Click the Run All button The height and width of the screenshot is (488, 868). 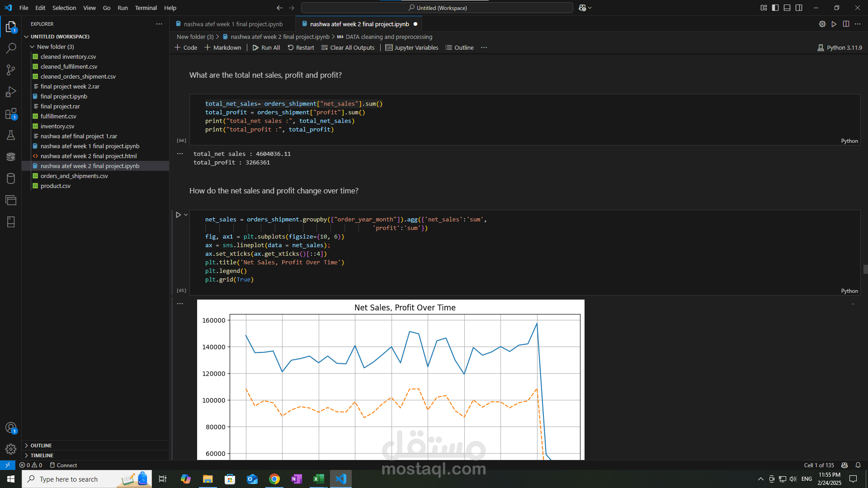266,47
